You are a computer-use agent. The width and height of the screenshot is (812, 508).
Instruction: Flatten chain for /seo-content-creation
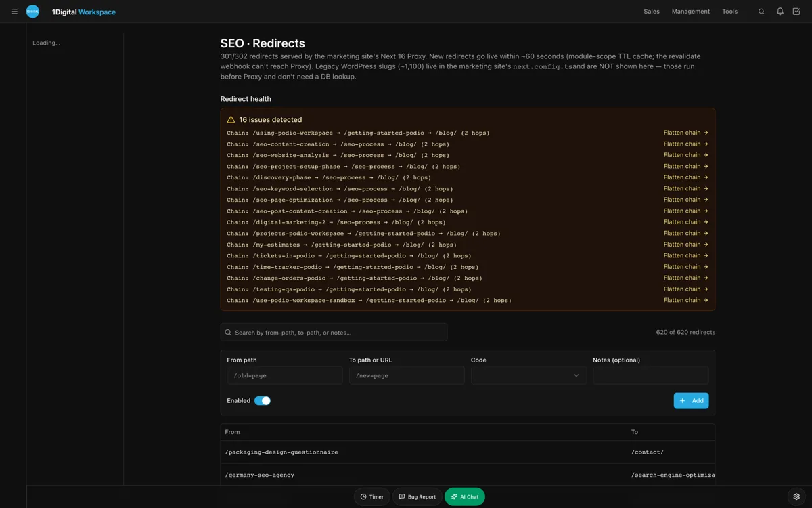(x=685, y=144)
